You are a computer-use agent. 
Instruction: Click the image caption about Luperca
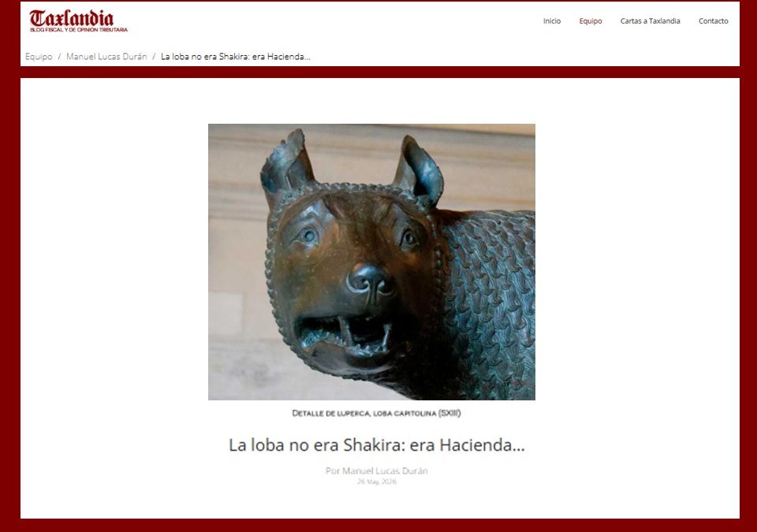tap(376, 413)
